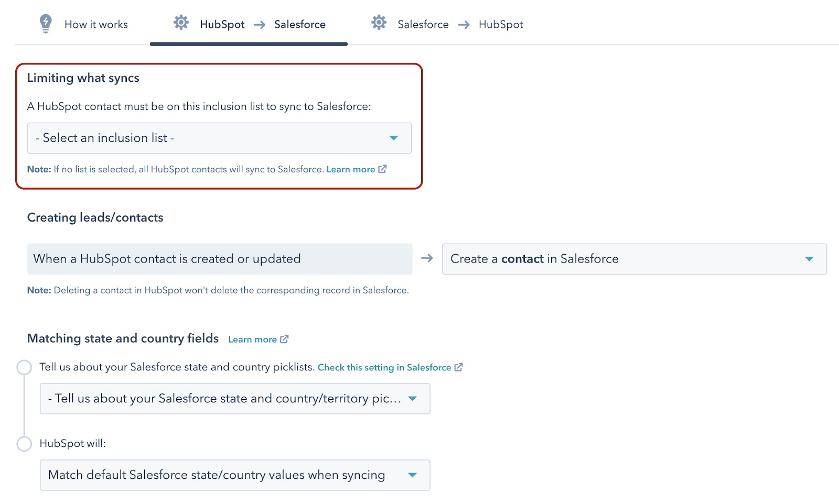Click the When a HubSpot contact is created field
Screen dimensions: 839x504
point(220,259)
